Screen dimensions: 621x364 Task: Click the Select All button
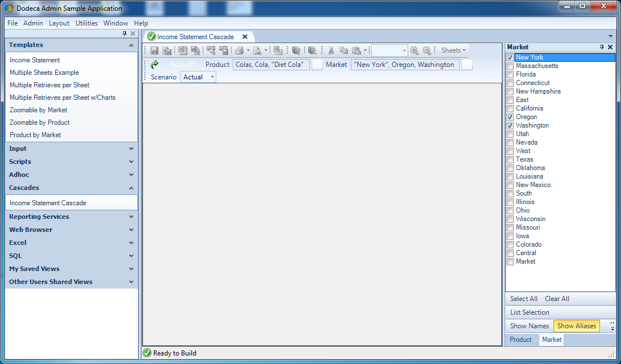523,299
